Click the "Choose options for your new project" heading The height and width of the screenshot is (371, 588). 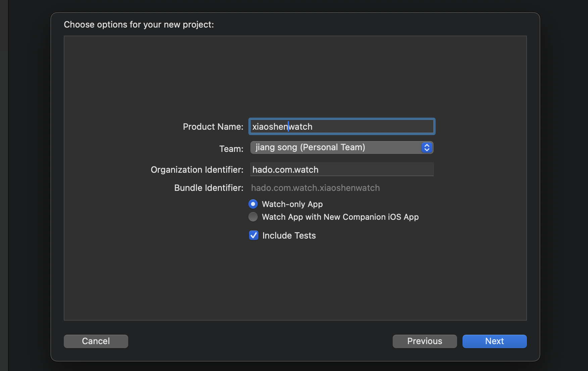(x=139, y=25)
